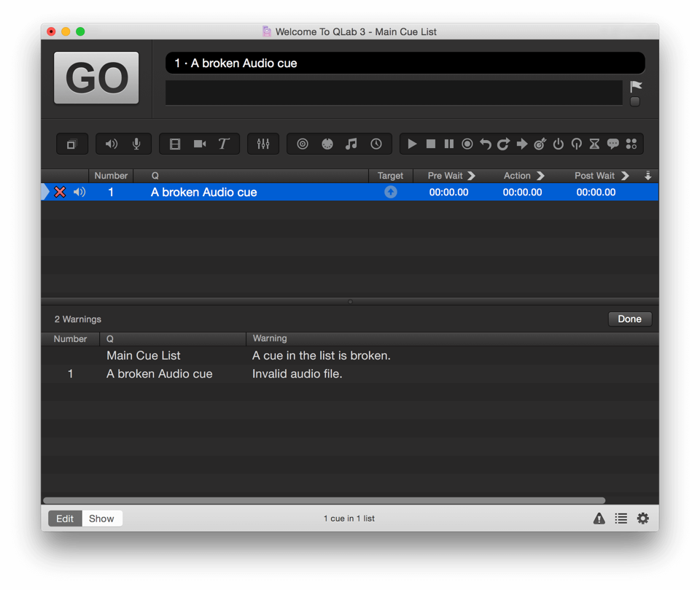Add a new Camera cue
700x590 pixels.
(200, 144)
